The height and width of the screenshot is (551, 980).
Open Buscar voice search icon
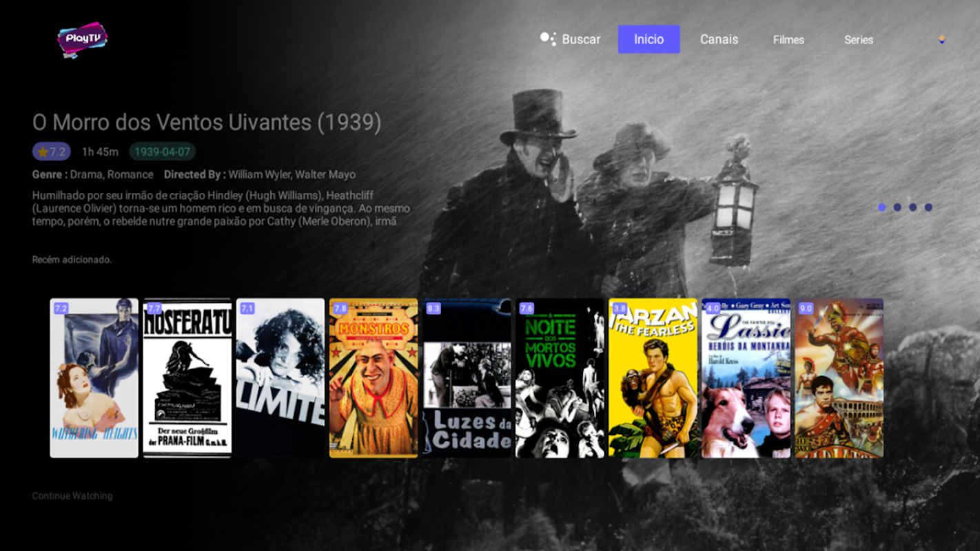point(548,39)
